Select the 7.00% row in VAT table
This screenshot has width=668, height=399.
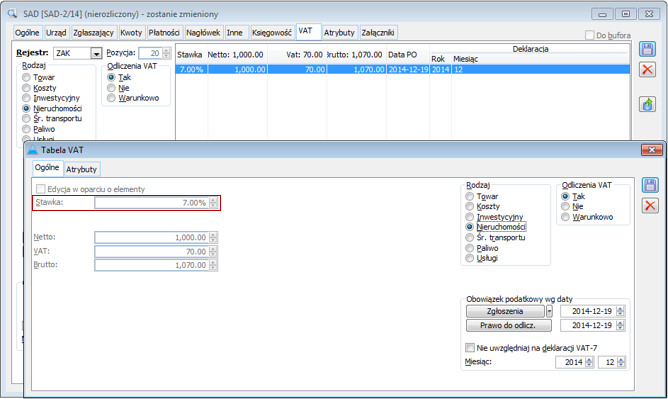(x=403, y=69)
